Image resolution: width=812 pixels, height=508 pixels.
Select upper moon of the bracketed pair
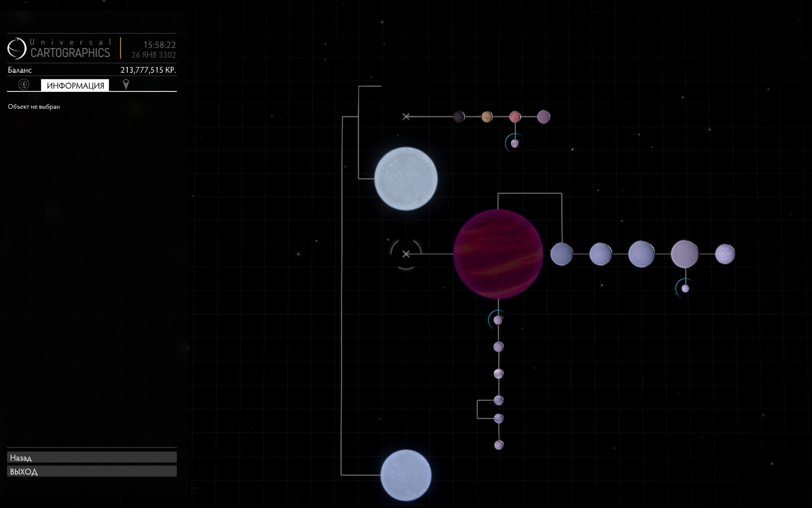pos(498,400)
